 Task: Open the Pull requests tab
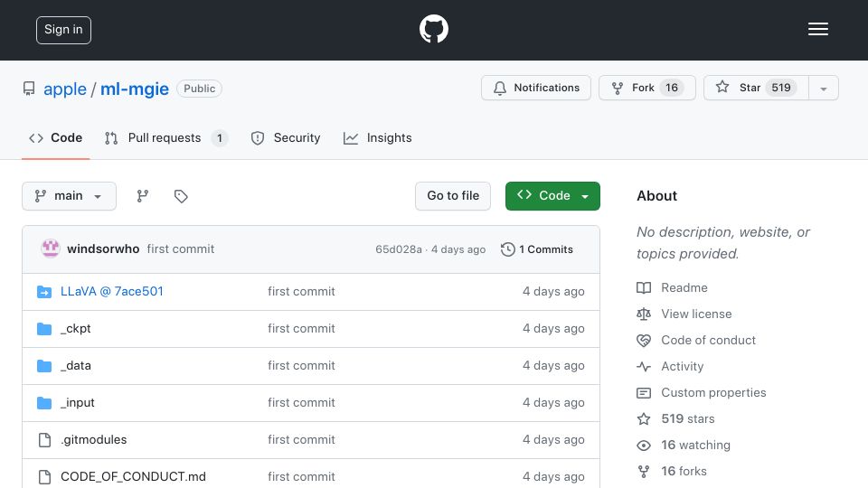pyautogui.click(x=166, y=137)
